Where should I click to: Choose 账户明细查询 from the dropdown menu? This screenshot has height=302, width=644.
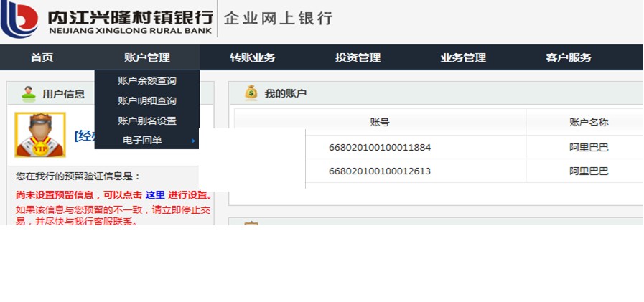pyautogui.click(x=146, y=101)
